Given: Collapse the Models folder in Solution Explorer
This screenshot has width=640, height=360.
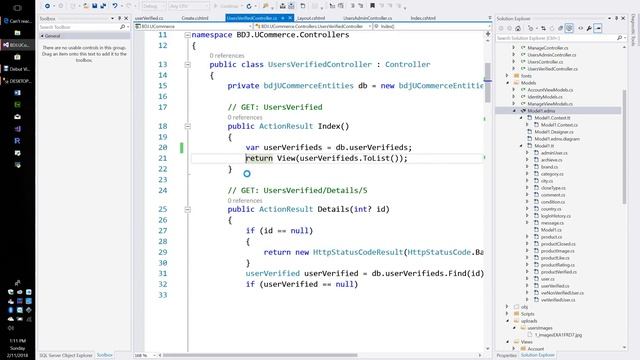Looking at the screenshot, I should click(507, 83).
